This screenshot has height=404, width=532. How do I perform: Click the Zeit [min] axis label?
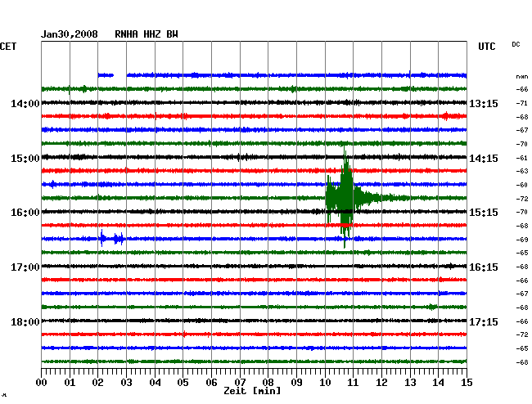tap(252, 391)
